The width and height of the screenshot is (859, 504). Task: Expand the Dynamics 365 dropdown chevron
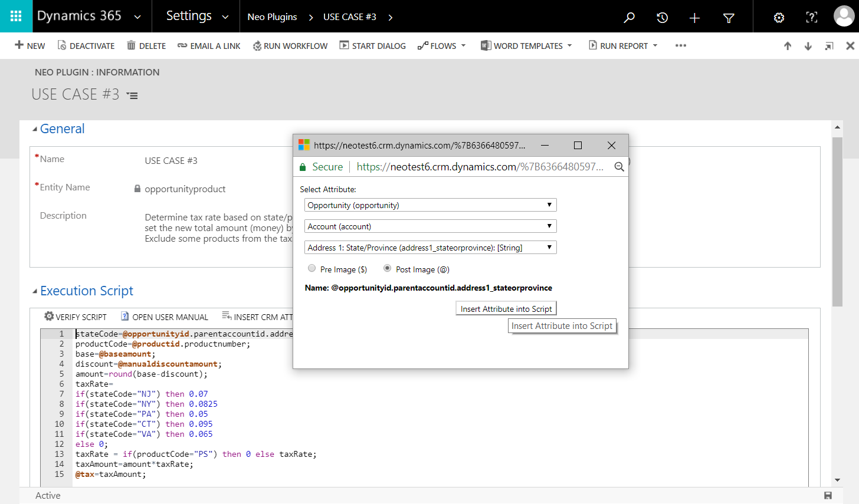(137, 17)
